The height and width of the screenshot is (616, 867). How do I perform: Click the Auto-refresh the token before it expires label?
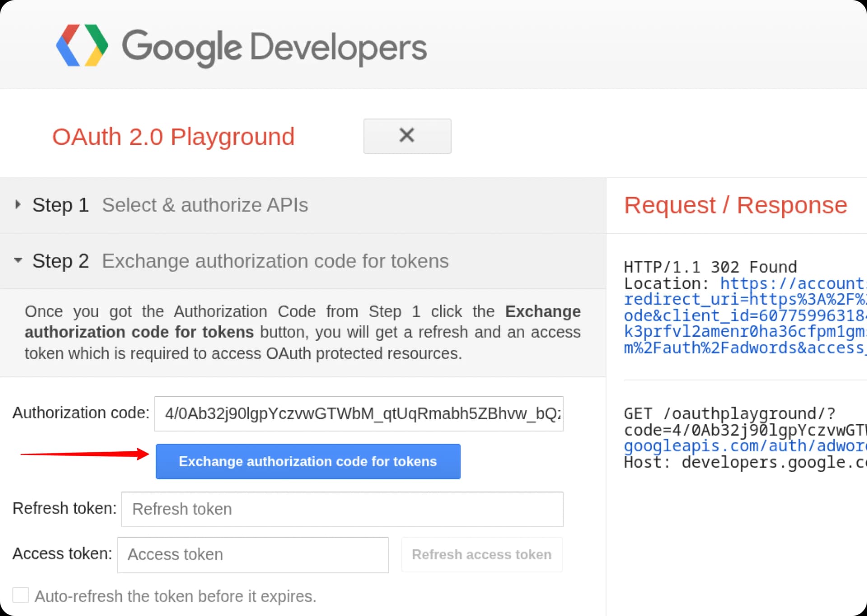(x=175, y=597)
